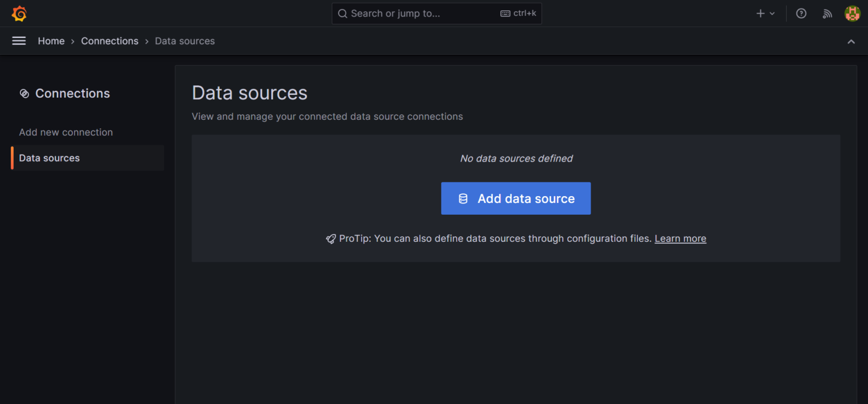Click the Data sources breadcrumb item
The width and height of the screenshot is (868, 404).
tap(185, 41)
